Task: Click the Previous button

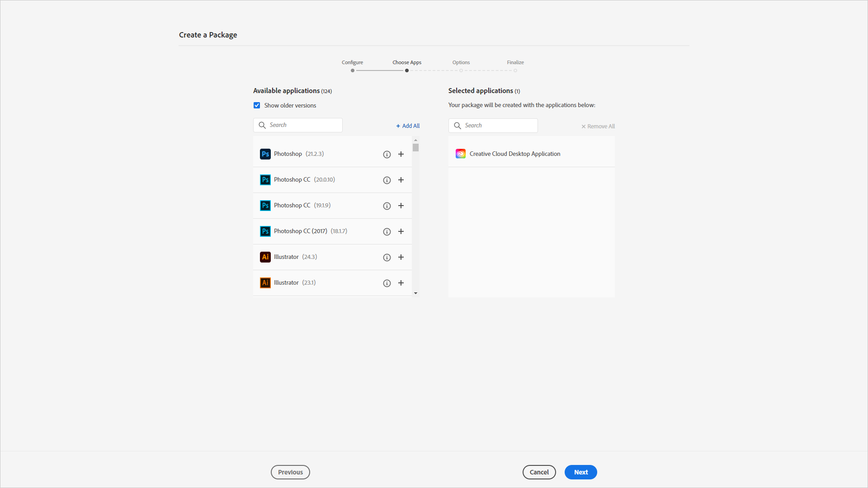Action: [x=290, y=472]
